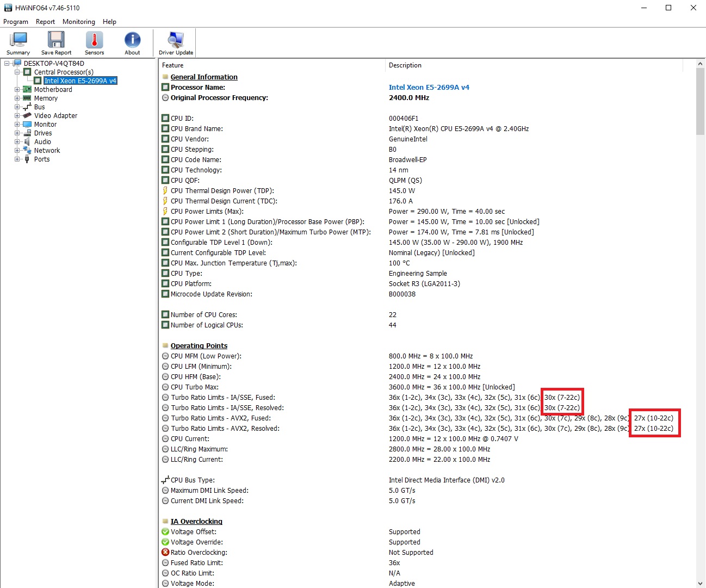Expand the Bus tree node

(17, 107)
